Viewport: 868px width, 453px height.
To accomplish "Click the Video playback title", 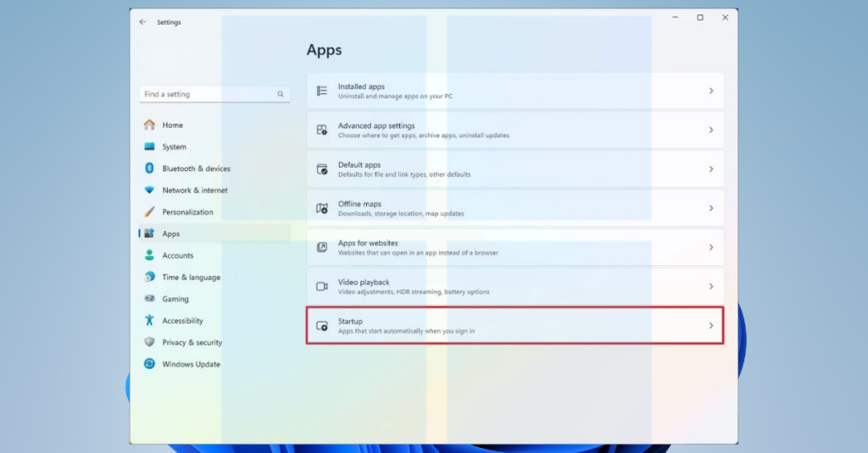I will [x=364, y=282].
